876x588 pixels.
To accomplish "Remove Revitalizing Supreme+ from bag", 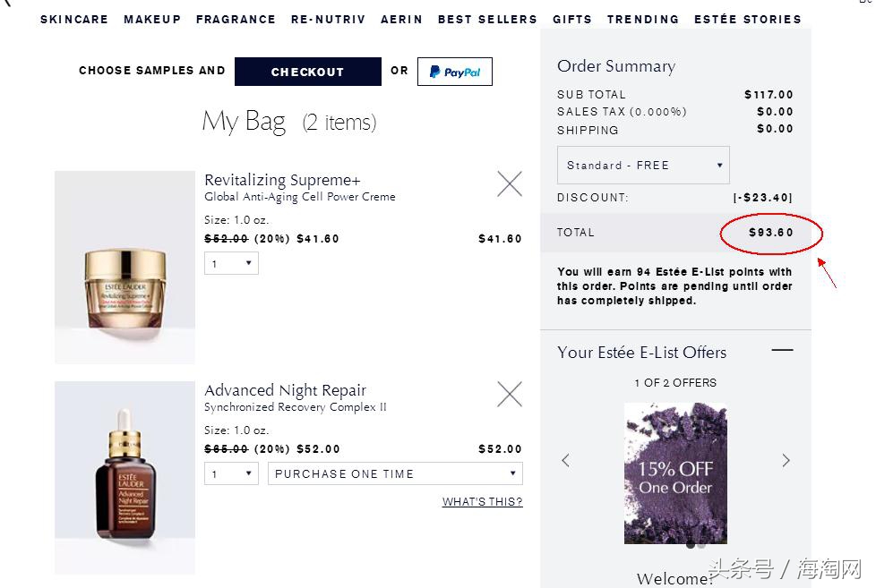I will pos(510,183).
